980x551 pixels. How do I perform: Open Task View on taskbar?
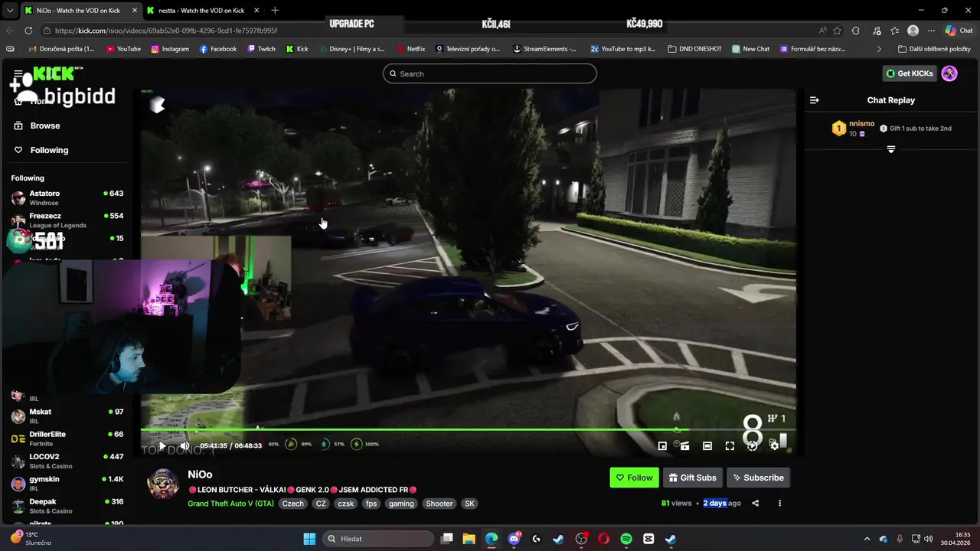point(447,539)
